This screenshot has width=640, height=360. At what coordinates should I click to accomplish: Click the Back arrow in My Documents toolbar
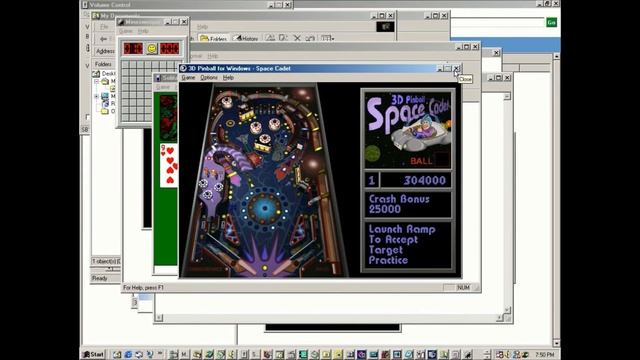103,39
